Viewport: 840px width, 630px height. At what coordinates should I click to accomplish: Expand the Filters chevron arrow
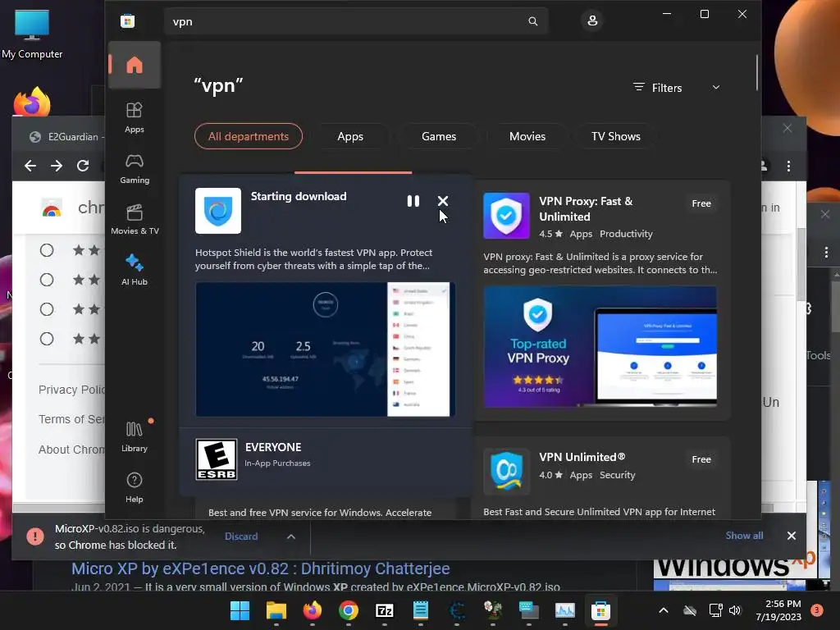pos(715,87)
